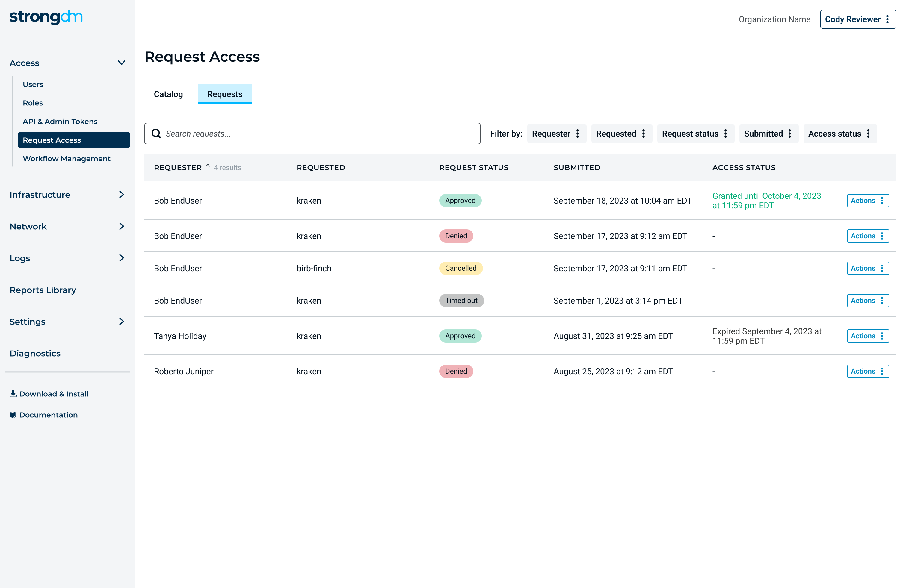Select the Requests tab

click(x=225, y=94)
